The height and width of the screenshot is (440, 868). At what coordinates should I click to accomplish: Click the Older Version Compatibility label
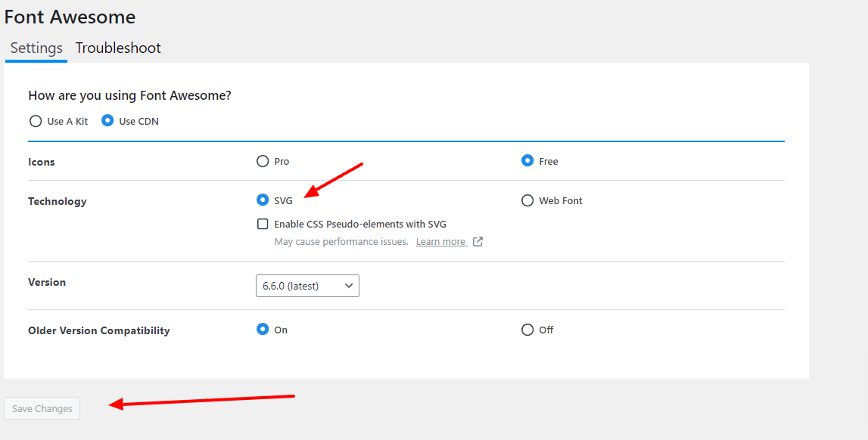click(x=99, y=330)
